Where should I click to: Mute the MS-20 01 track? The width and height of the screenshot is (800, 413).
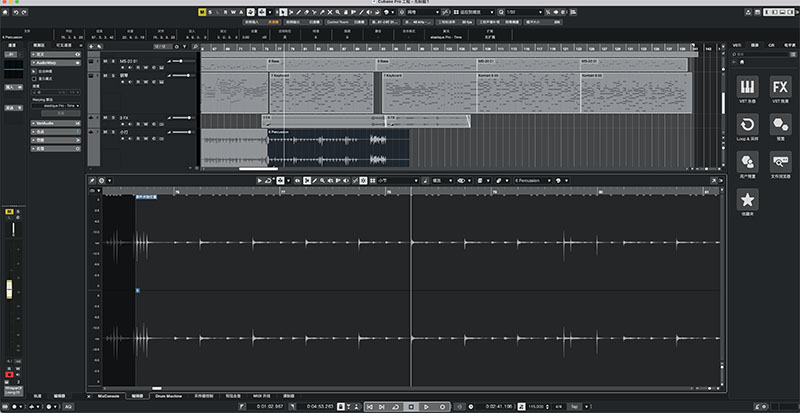point(105,61)
